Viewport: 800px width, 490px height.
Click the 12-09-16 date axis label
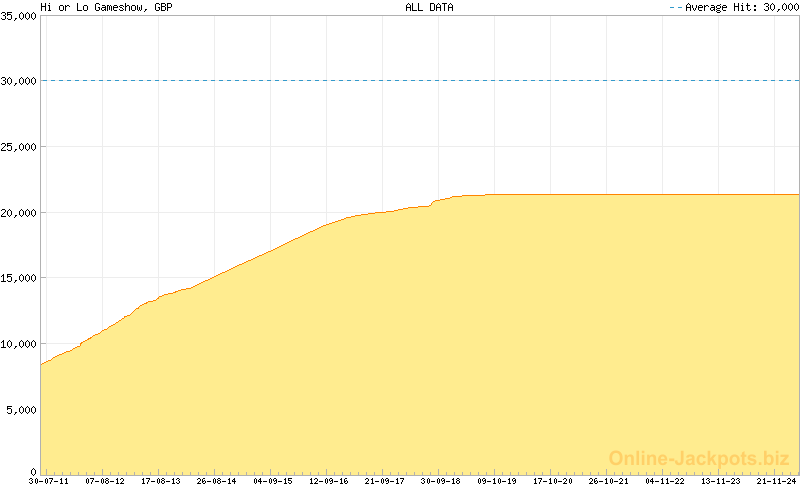[x=329, y=481]
